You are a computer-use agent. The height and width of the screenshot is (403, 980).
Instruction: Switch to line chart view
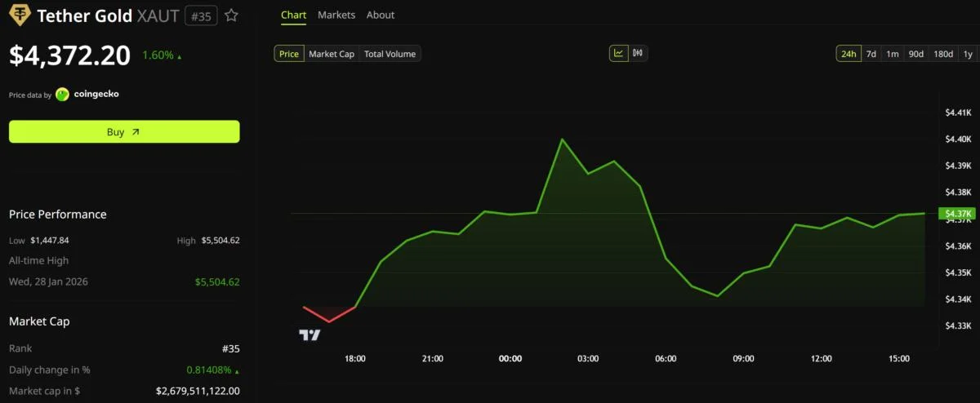click(619, 54)
